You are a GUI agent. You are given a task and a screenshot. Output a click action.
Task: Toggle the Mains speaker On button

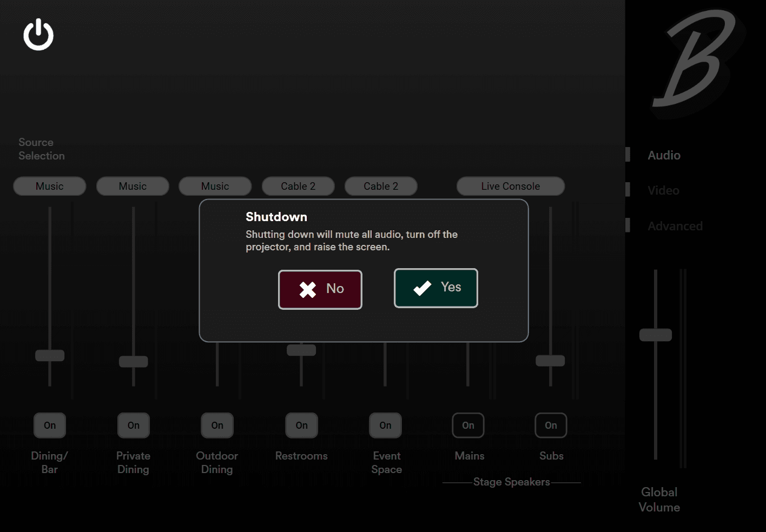(468, 425)
